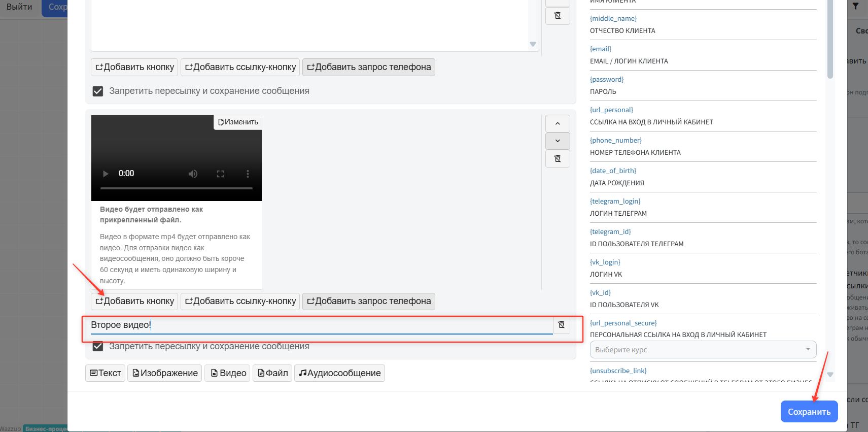Mute the video via speaker icon
Image resolution: width=868 pixels, height=432 pixels.
click(193, 174)
